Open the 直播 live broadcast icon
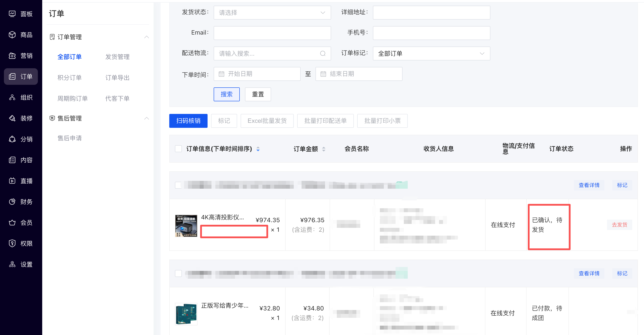Image resolution: width=644 pixels, height=335 pixels. coord(12,181)
